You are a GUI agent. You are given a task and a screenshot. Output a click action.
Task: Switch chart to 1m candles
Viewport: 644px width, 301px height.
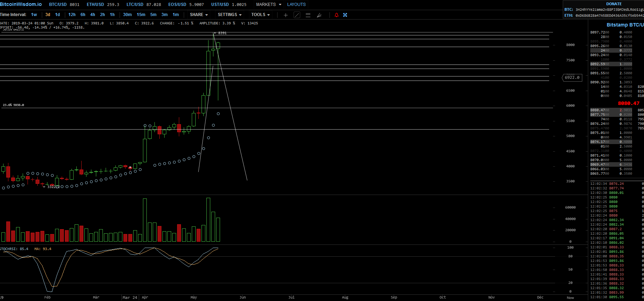coord(176,15)
